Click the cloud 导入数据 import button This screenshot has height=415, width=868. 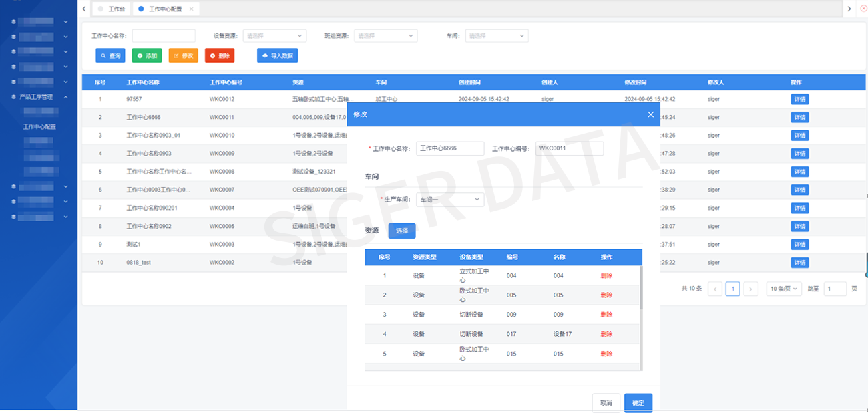coord(277,56)
